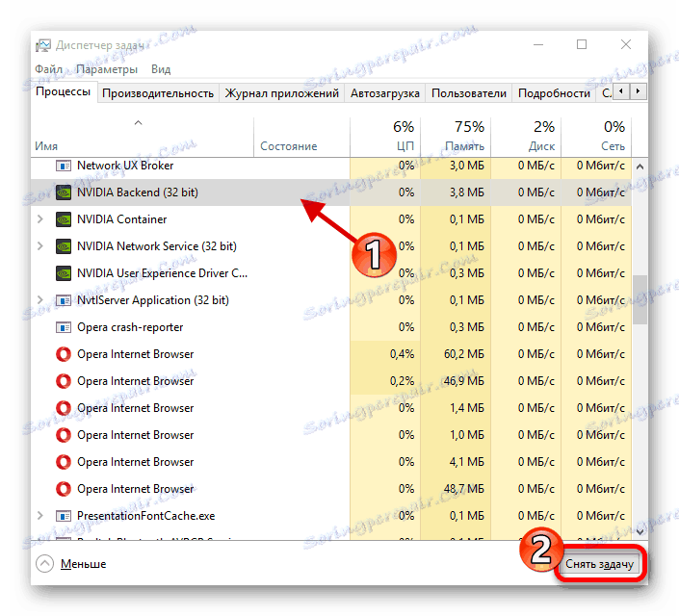Sort processes by the Имя column

click(x=142, y=138)
